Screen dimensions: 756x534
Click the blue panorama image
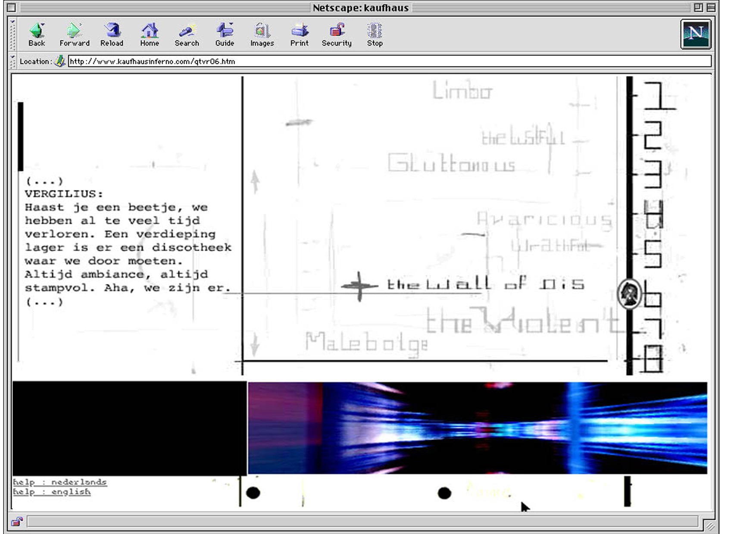point(478,428)
